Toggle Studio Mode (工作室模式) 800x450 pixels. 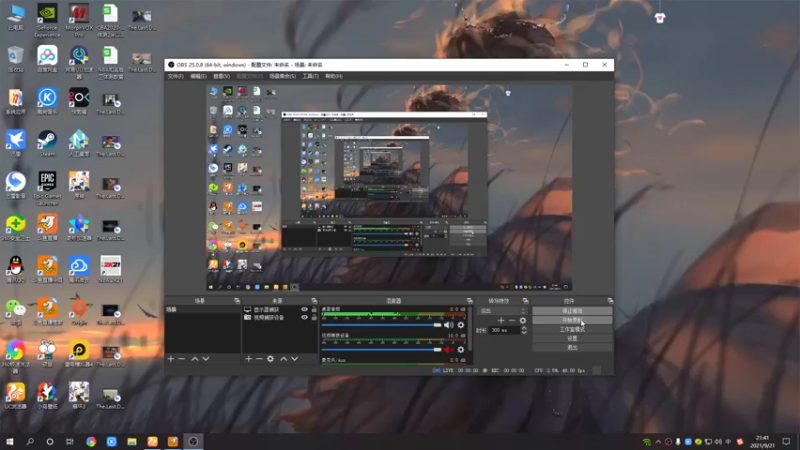(572, 329)
